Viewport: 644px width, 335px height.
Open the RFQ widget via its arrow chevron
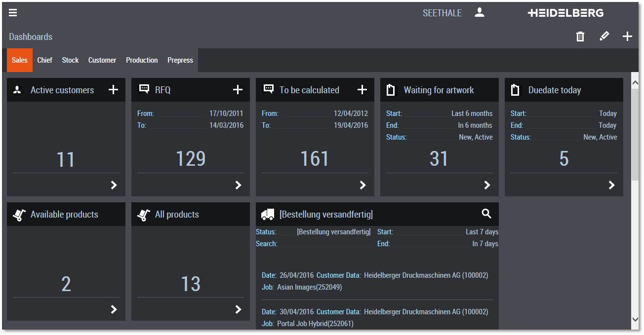tap(238, 186)
